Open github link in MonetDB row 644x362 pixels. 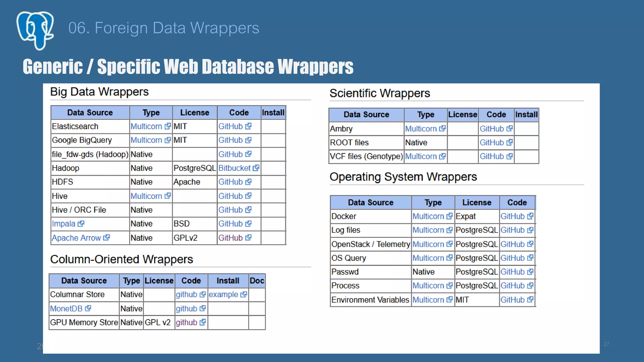[x=191, y=309]
